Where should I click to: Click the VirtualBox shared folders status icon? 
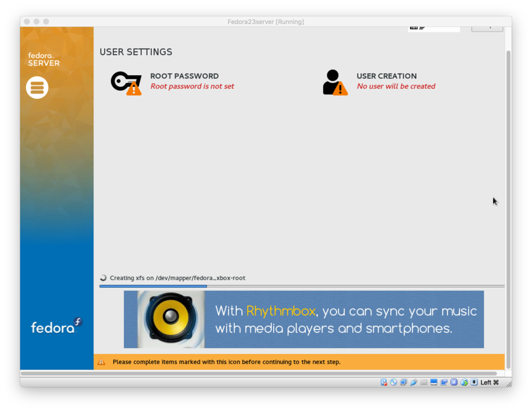[423, 382]
